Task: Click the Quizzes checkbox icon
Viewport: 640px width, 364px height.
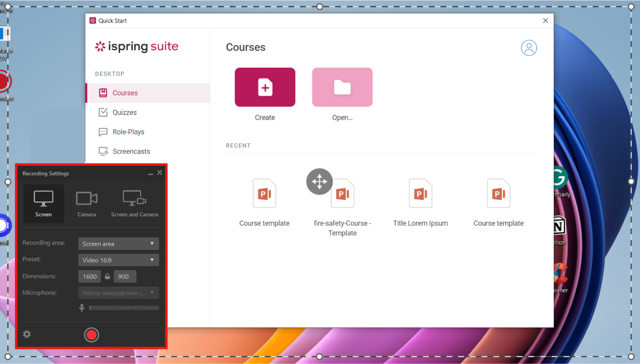Action: point(103,112)
